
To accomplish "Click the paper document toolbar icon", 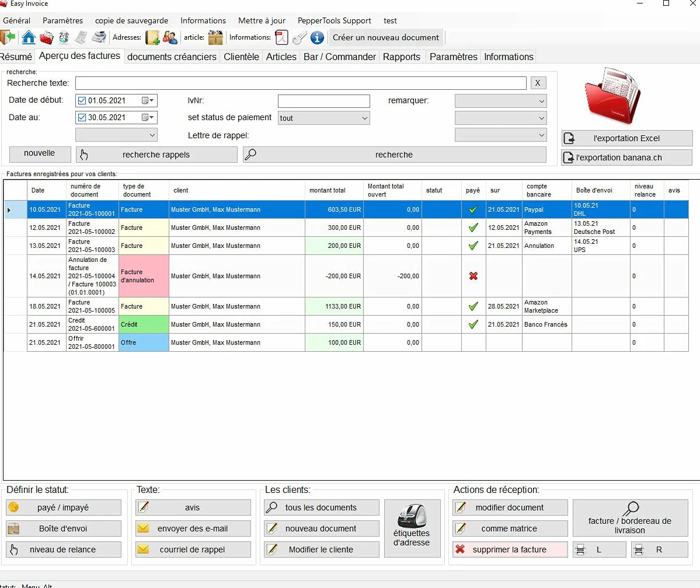I will [81, 37].
